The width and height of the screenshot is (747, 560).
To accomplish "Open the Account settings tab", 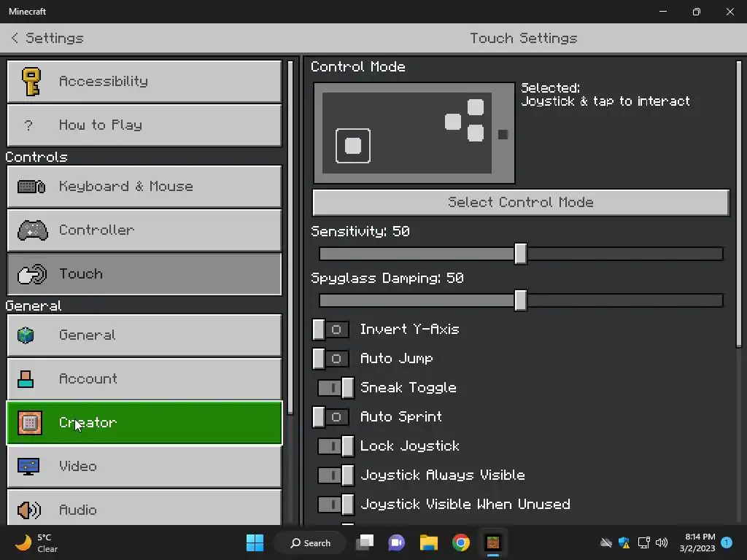I will coord(144,379).
